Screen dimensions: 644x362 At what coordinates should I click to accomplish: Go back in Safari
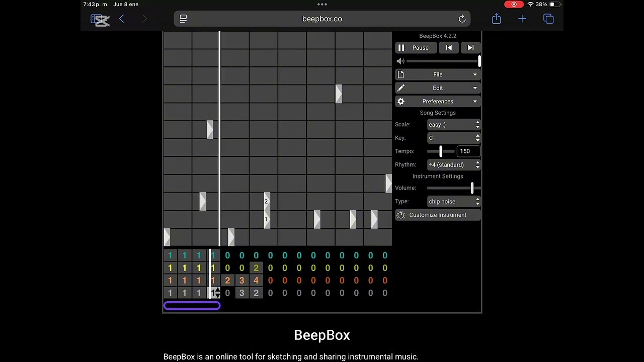[121, 19]
